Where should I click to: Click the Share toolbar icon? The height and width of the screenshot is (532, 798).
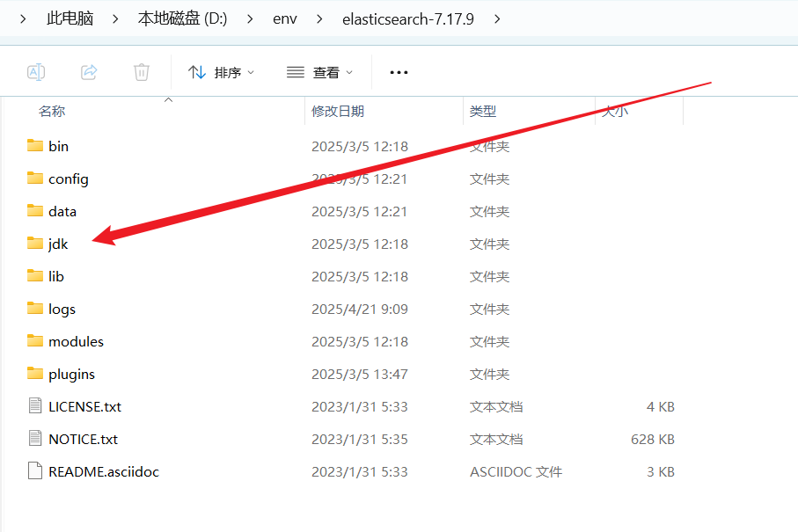coord(89,72)
